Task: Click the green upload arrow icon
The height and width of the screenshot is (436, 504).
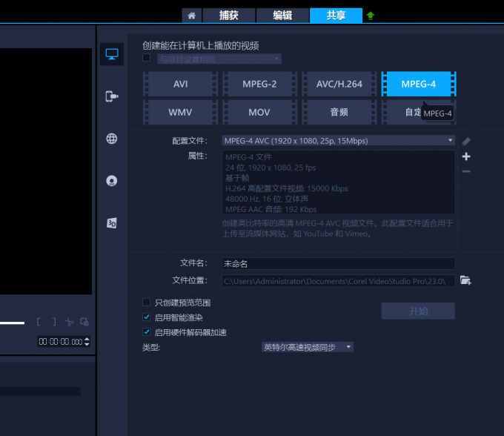Action: coord(371,16)
